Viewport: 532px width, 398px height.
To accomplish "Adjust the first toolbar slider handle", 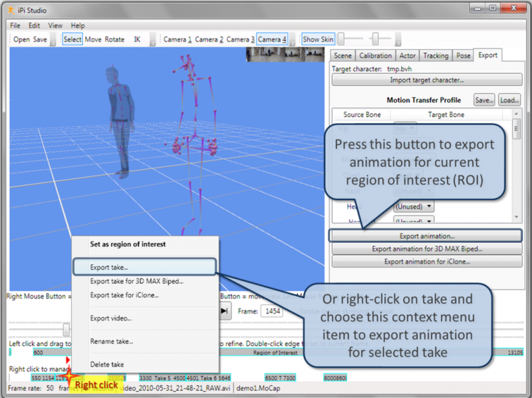I will [x=341, y=39].
